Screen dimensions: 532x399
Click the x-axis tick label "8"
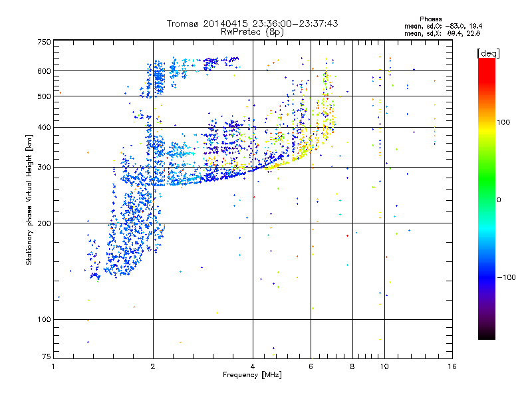[352, 366]
